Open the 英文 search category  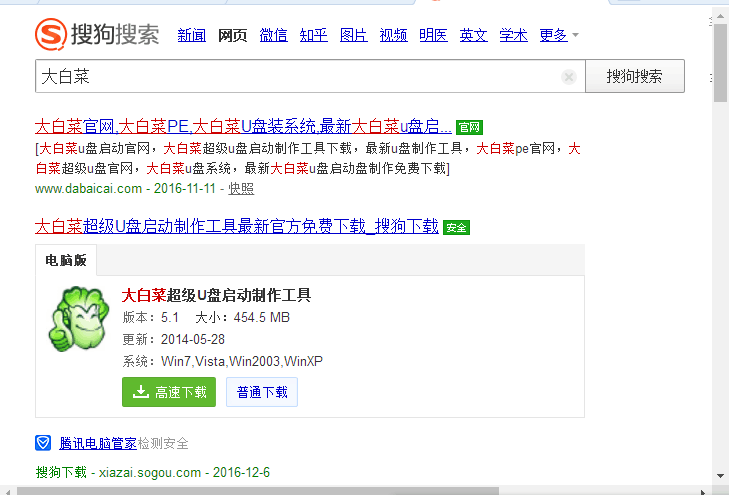[x=473, y=35]
